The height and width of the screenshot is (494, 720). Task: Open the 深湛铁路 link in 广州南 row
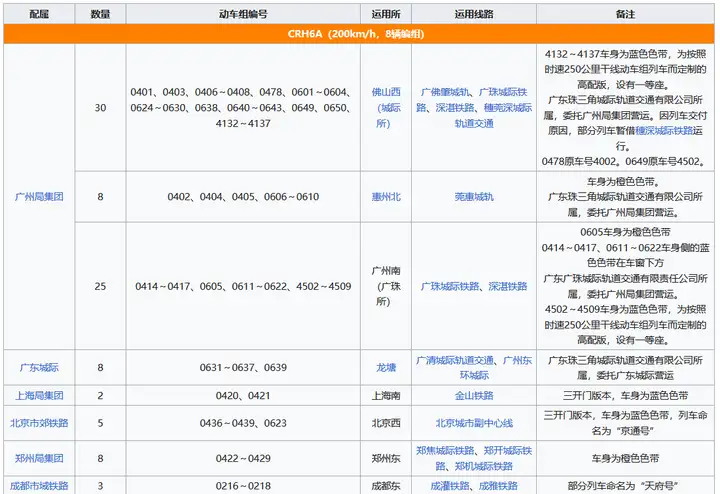(508, 286)
